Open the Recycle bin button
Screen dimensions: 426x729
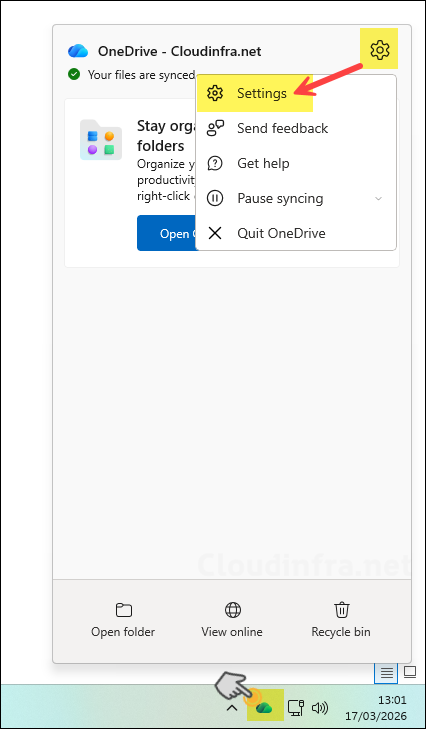tap(341, 620)
